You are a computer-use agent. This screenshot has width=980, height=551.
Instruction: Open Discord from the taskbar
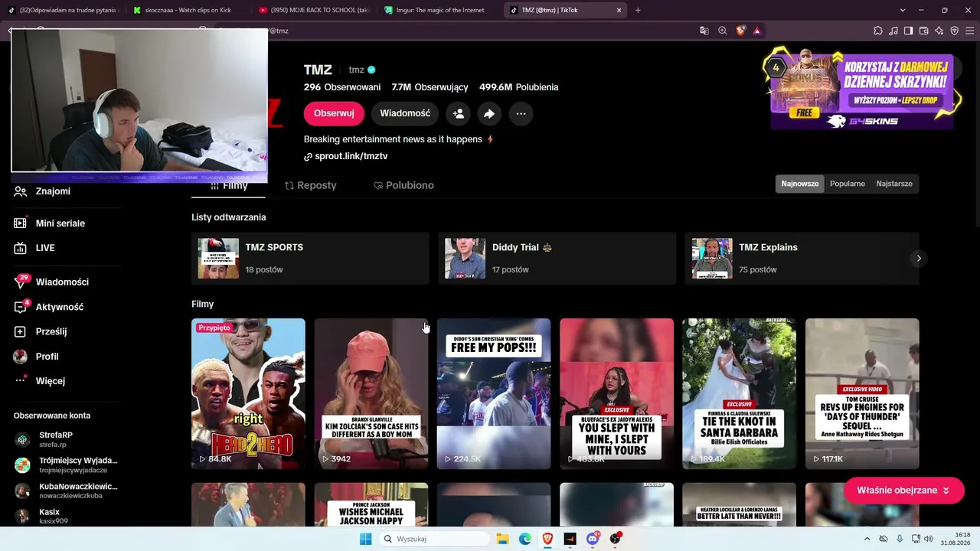click(593, 539)
